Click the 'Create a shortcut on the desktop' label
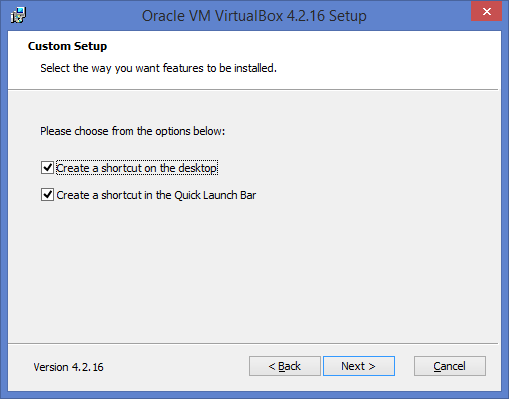 [137, 168]
